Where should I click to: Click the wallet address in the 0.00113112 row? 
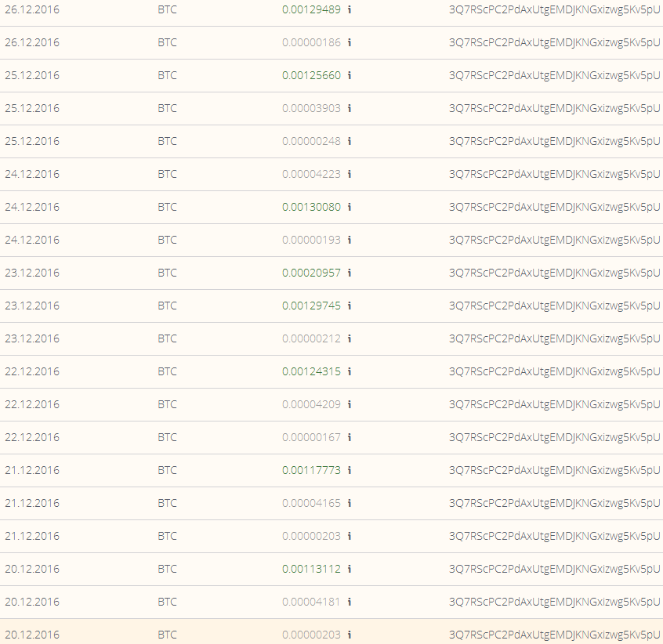point(554,570)
